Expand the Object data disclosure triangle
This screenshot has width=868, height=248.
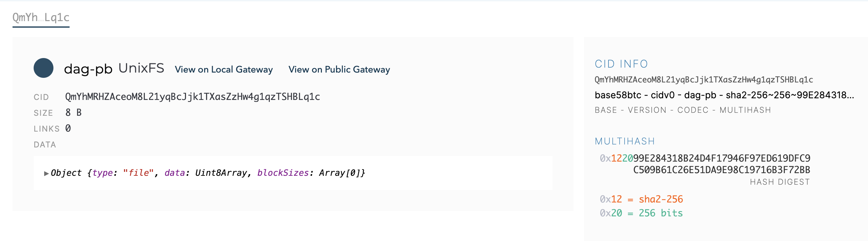point(46,173)
